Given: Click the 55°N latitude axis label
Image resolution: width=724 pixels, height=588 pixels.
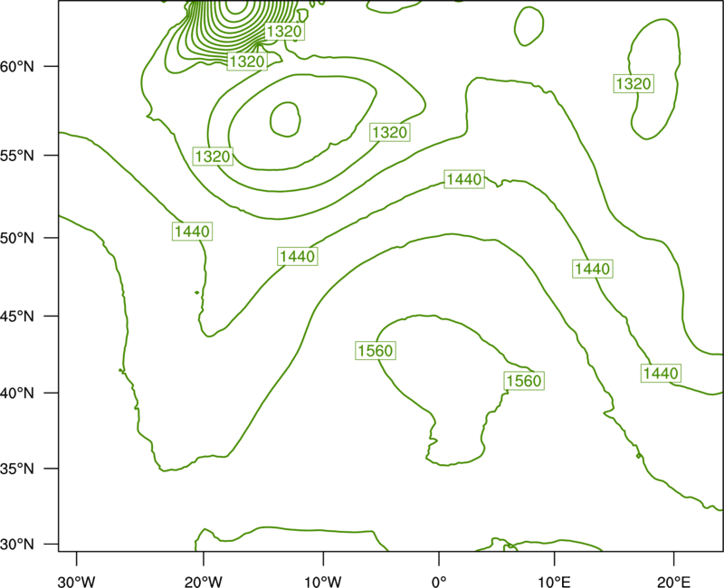Looking at the screenshot, I should click(x=17, y=155).
